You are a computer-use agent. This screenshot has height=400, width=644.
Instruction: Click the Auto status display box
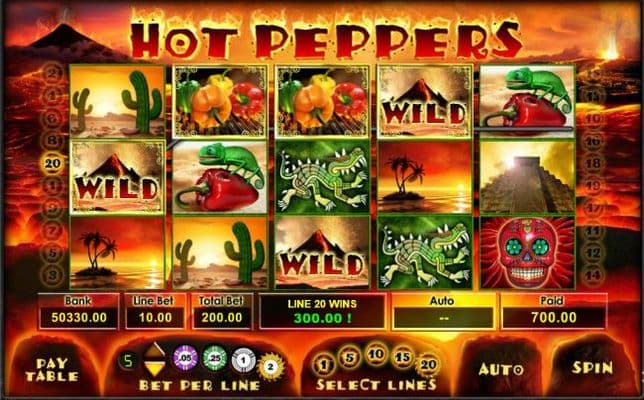pos(443,312)
